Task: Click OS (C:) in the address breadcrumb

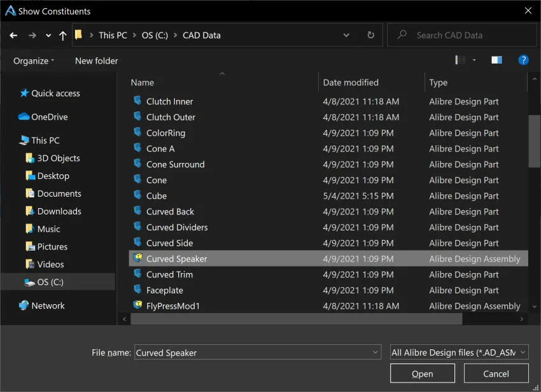Action: click(155, 35)
